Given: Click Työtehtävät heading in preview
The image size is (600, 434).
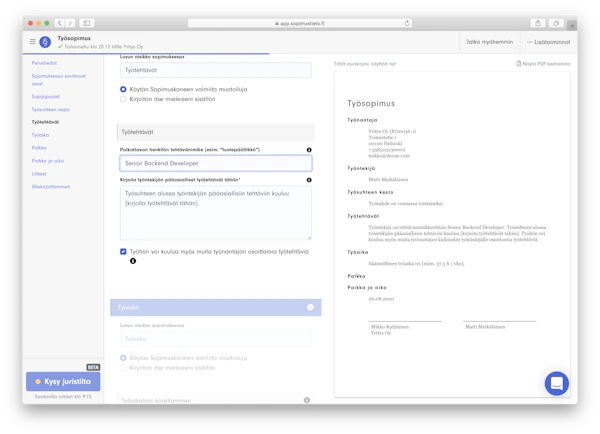Looking at the screenshot, I should click(363, 216).
